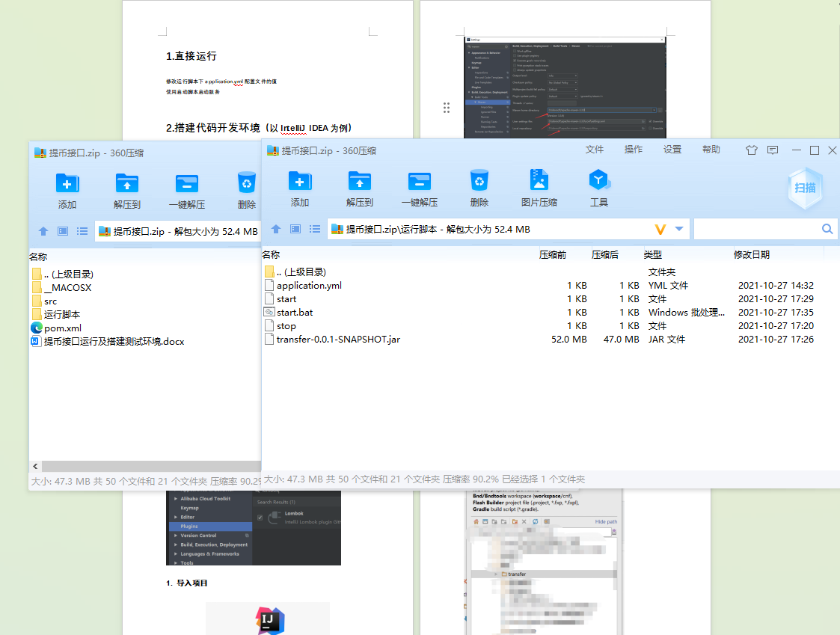Open the 设置 menu
840x635 pixels.
(x=672, y=150)
